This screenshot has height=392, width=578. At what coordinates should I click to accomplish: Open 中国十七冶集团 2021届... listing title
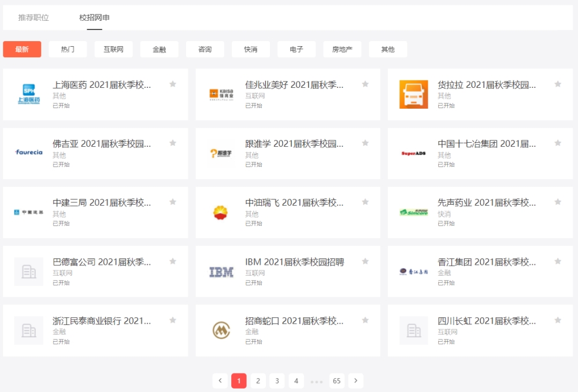click(x=487, y=144)
